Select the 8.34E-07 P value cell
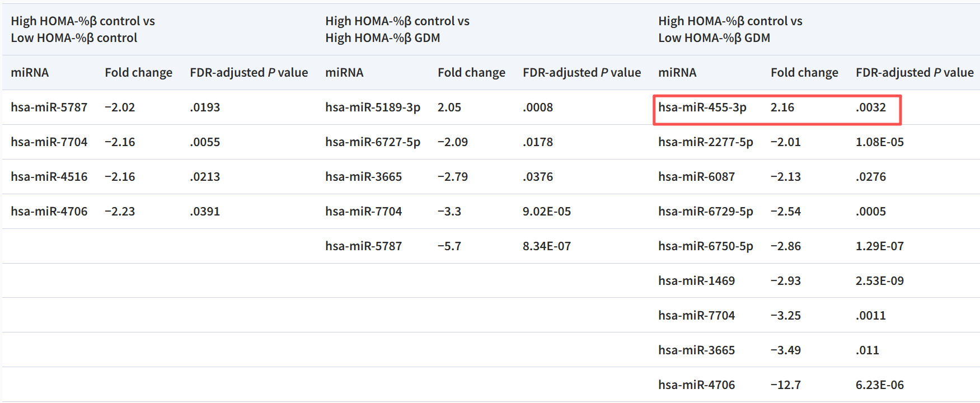This screenshot has height=403, width=980. point(546,246)
